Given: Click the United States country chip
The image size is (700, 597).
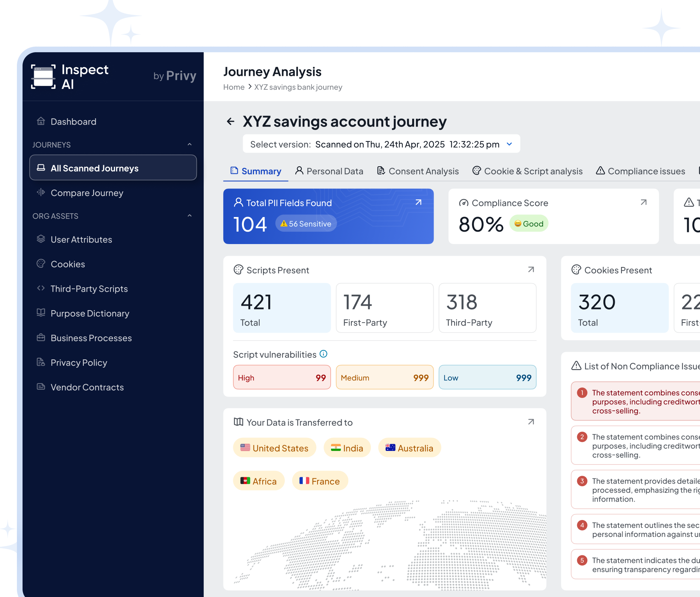Looking at the screenshot, I should tap(275, 448).
